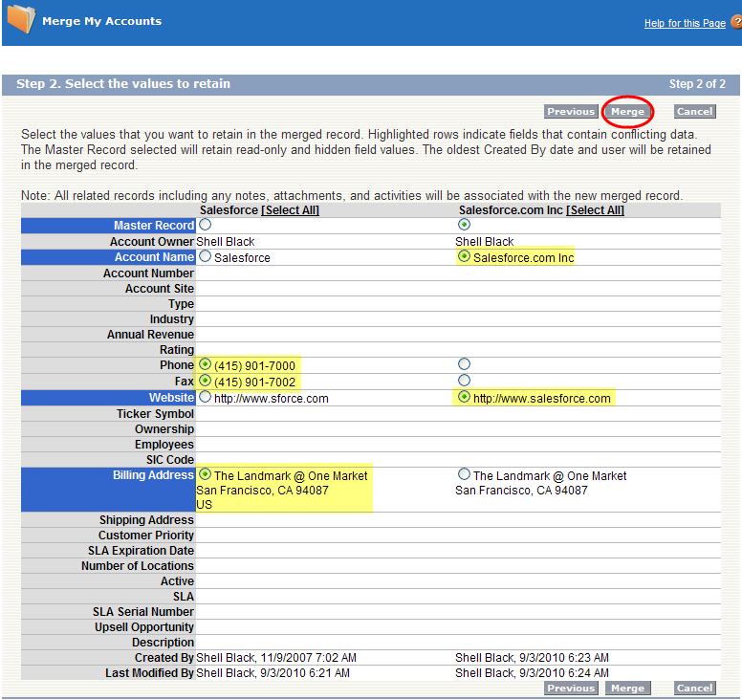Click the 'SLA Expiration Date' row label

(x=141, y=551)
